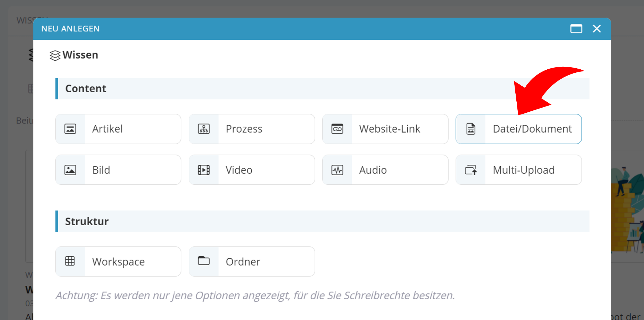This screenshot has width=644, height=320.
Task: Choose the Artikel content type
Action: click(x=118, y=129)
